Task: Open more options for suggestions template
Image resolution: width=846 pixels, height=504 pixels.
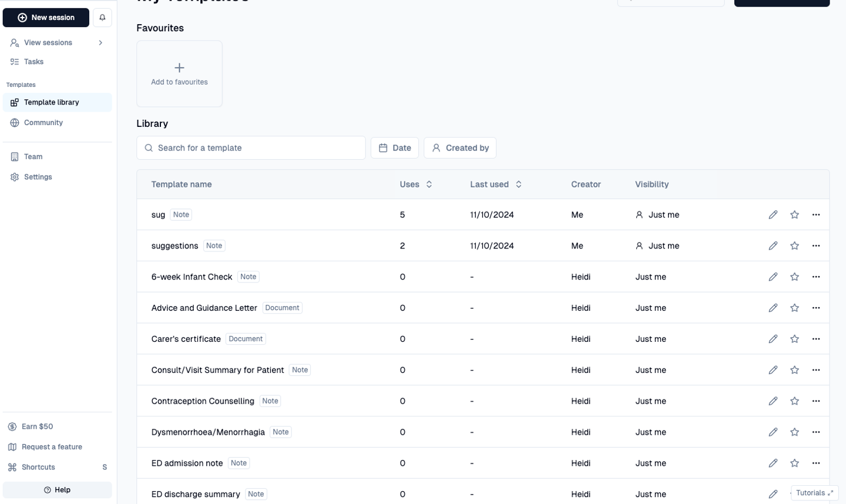Action: (816, 246)
